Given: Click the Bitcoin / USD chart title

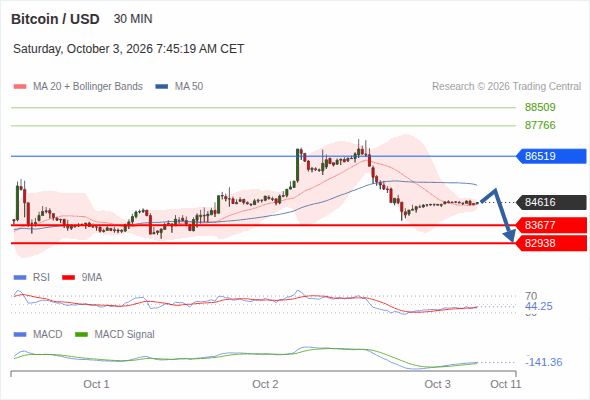Looking at the screenshot, I should [x=55, y=19].
